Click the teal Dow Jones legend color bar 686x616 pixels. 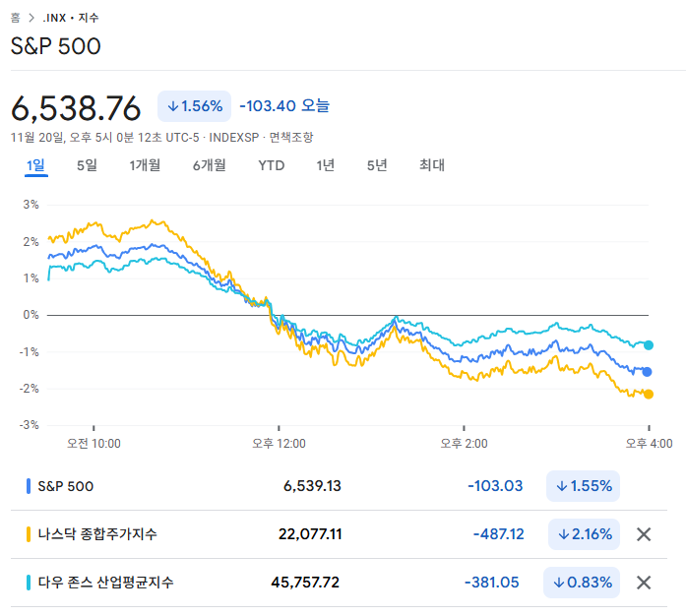pos(28,583)
